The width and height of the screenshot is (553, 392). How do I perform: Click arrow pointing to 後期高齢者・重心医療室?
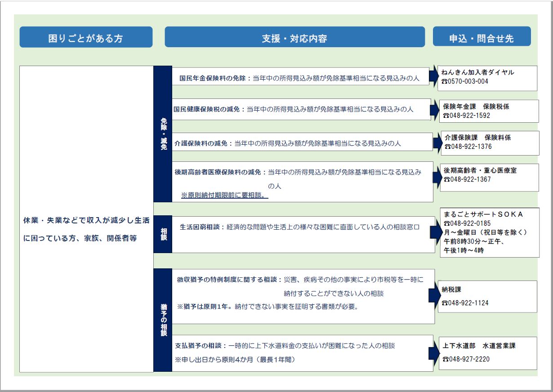point(437,177)
